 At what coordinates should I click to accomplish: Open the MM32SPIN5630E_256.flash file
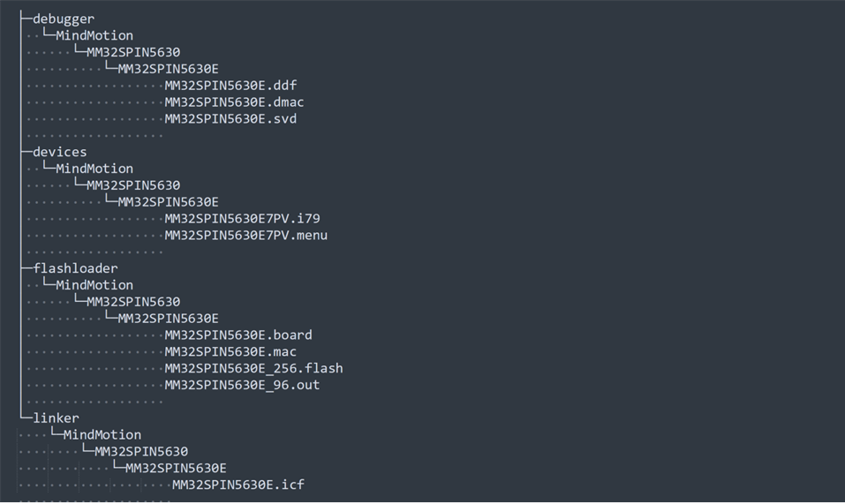pos(253,369)
